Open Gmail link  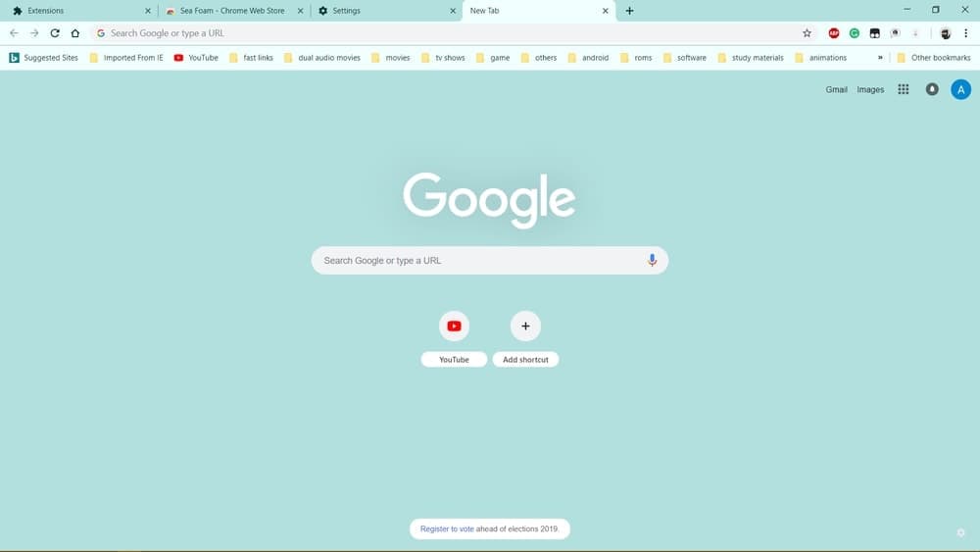(836, 89)
